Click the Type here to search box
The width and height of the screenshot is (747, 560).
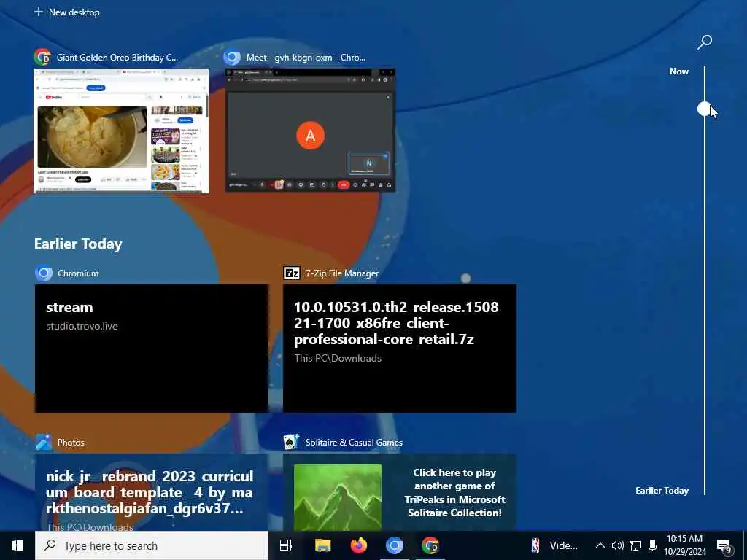[x=152, y=545]
